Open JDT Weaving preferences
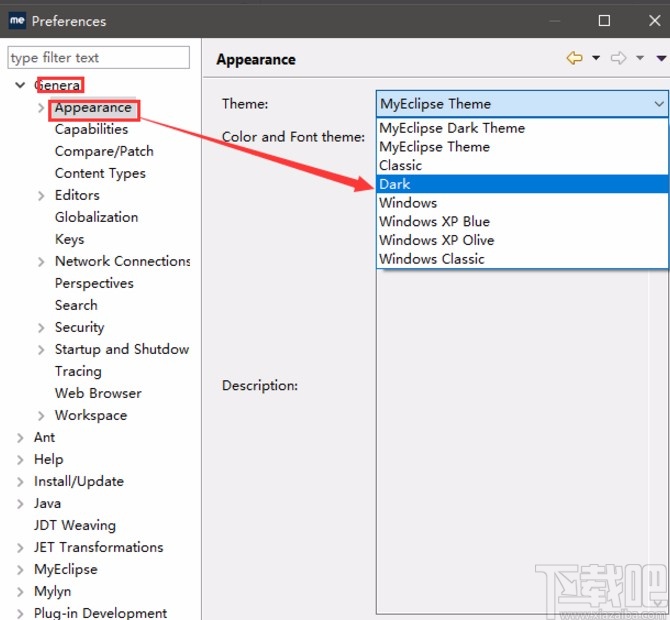 pos(75,526)
